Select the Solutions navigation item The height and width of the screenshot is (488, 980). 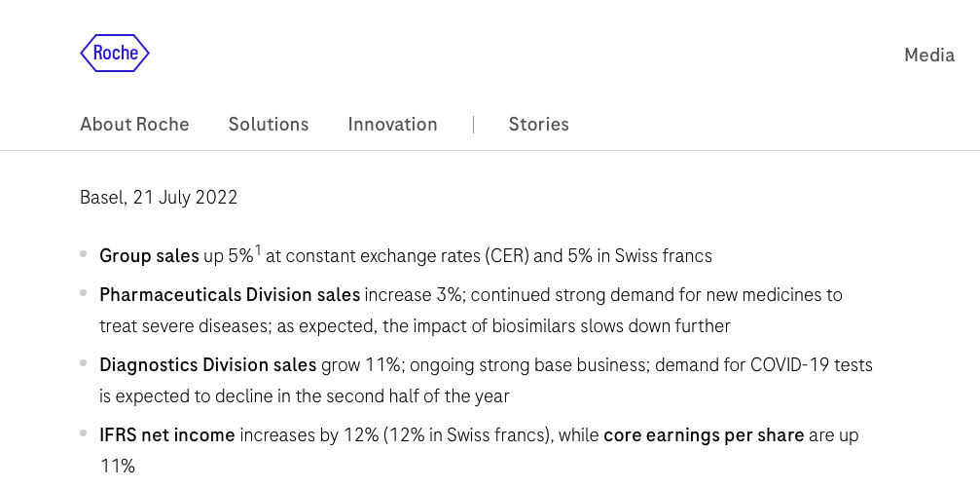(269, 124)
